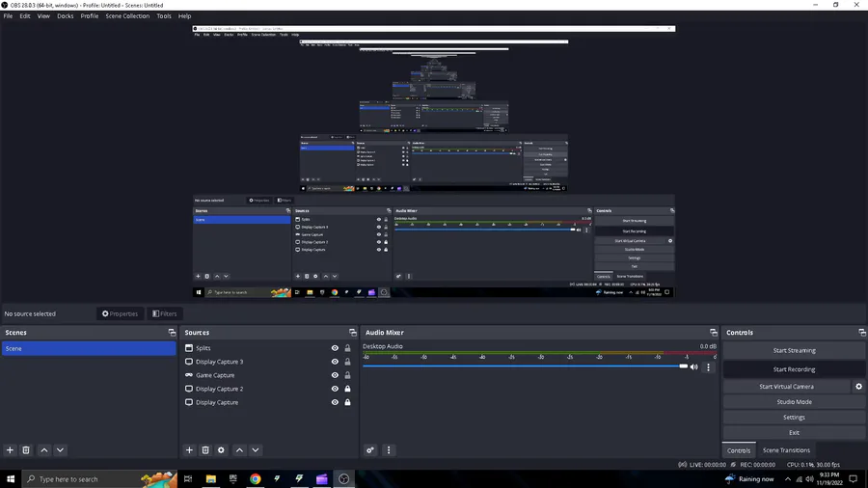This screenshot has width=868, height=488.
Task: Undock the Audio Mixer panel
Action: 714,333
